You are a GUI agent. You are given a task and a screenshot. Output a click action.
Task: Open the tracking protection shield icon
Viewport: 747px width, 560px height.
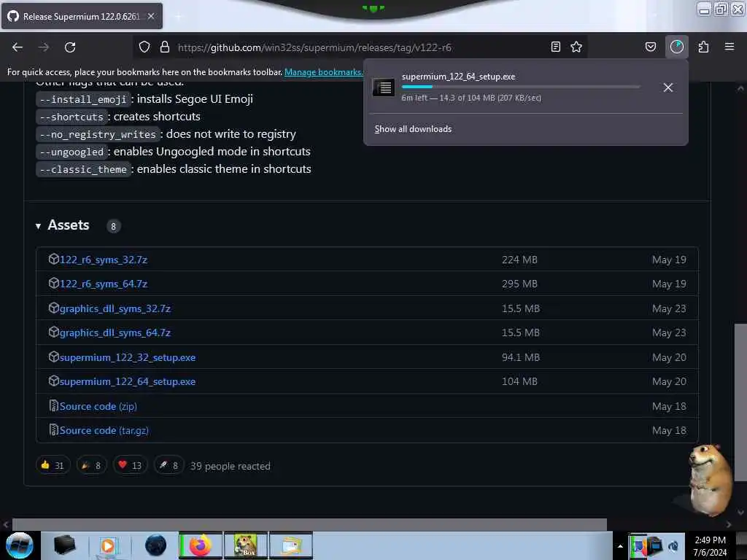pos(144,47)
